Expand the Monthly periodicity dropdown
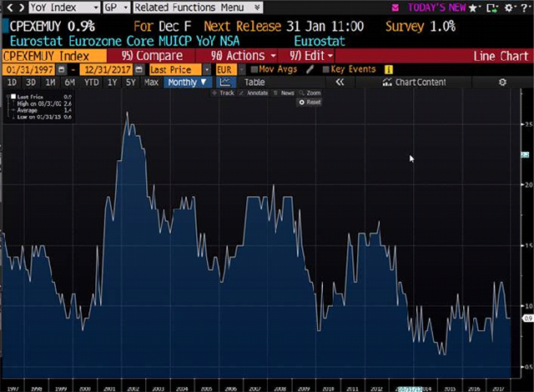 187,83
